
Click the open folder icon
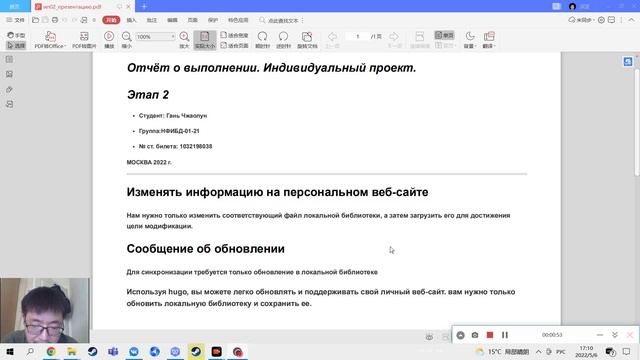click(36, 20)
